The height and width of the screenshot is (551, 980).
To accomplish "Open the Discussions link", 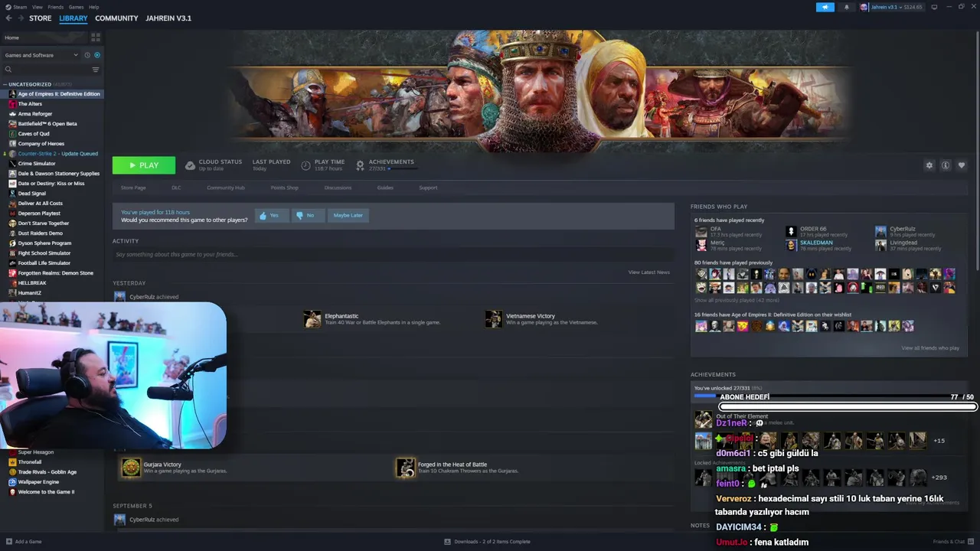I will click(338, 187).
